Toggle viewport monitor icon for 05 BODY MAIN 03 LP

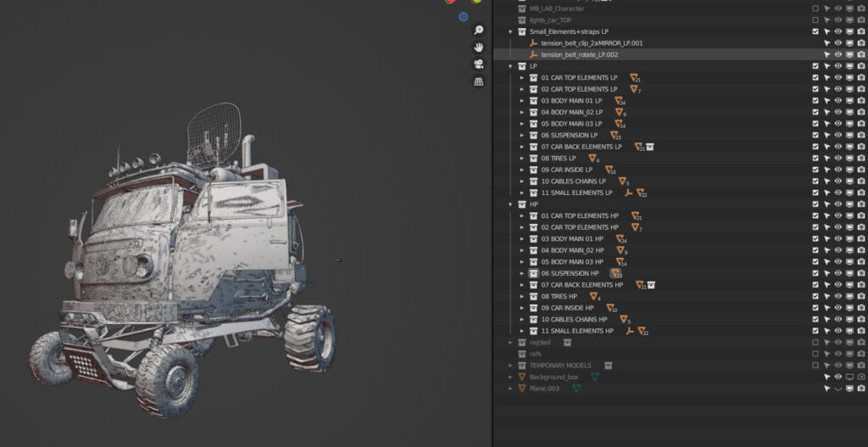coord(849,124)
